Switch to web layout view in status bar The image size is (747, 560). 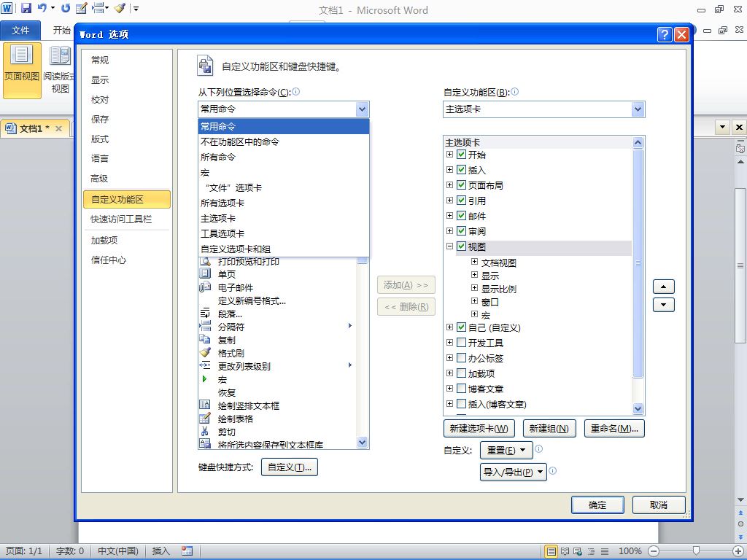click(x=578, y=551)
